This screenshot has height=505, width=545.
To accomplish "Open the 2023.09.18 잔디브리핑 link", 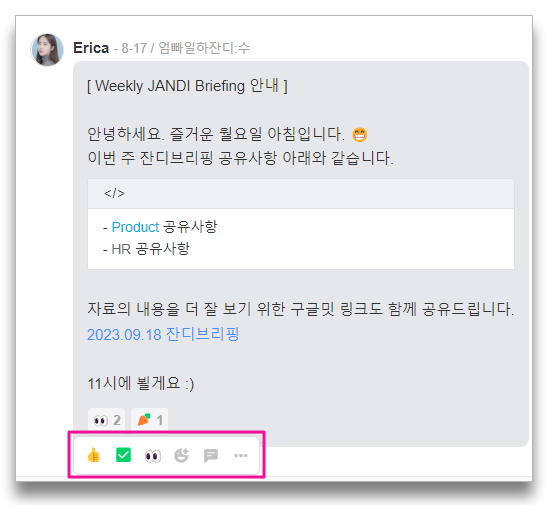I will click(163, 334).
